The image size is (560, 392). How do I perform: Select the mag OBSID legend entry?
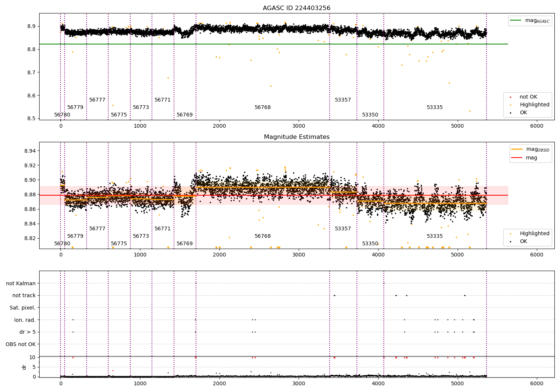[x=530, y=149]
